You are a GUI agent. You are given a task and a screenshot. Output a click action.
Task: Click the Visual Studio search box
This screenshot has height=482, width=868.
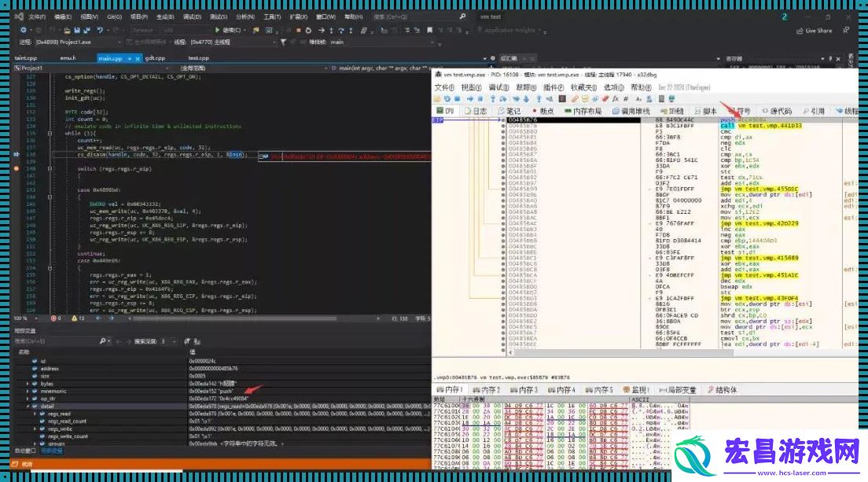point(419,17)
